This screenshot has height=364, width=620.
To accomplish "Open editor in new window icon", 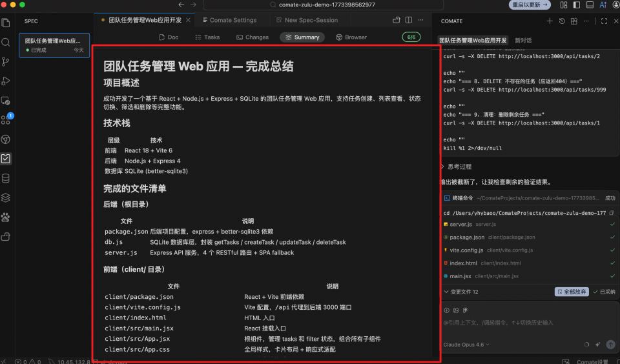I will pyautogui.click(x=396, y=20).
